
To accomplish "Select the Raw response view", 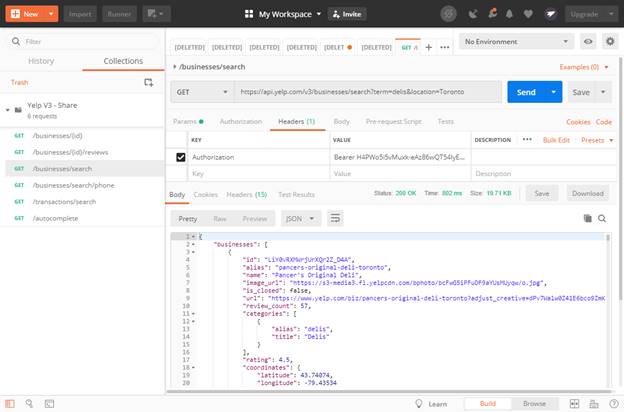I will click(220, 219).
